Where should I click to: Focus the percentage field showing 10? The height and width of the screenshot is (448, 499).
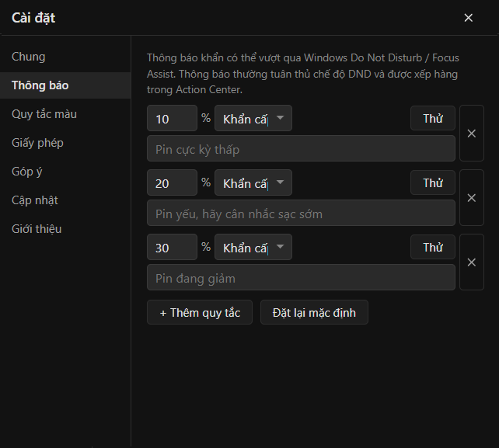(173, 118)
